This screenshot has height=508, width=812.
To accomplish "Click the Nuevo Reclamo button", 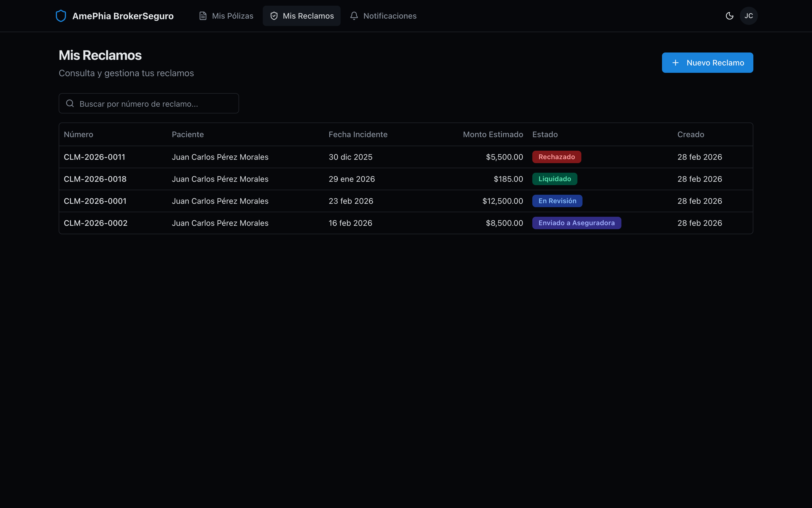I will click(x=707, y=62).
